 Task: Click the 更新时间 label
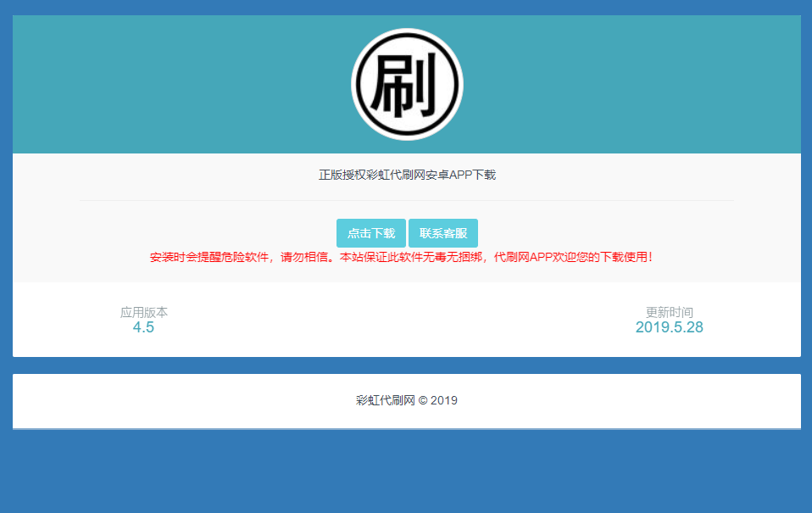(x=668, y=311)
